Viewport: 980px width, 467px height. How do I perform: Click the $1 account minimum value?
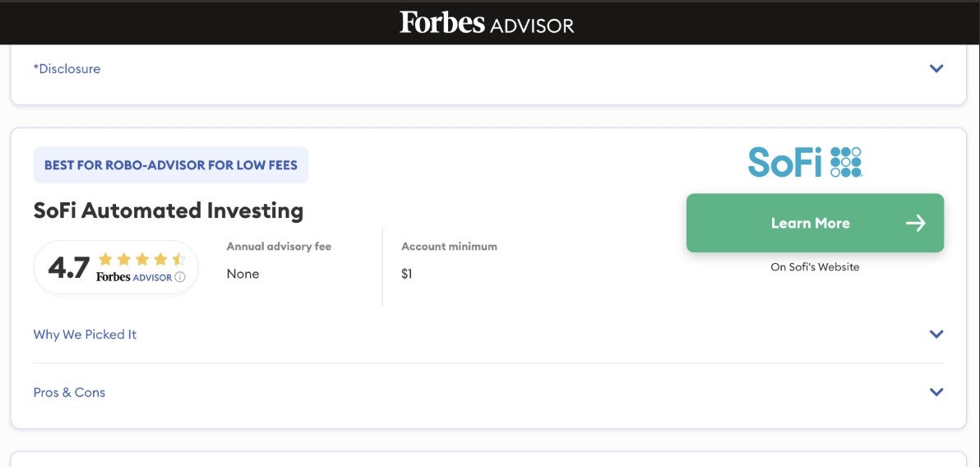click(x=407, y=274)
